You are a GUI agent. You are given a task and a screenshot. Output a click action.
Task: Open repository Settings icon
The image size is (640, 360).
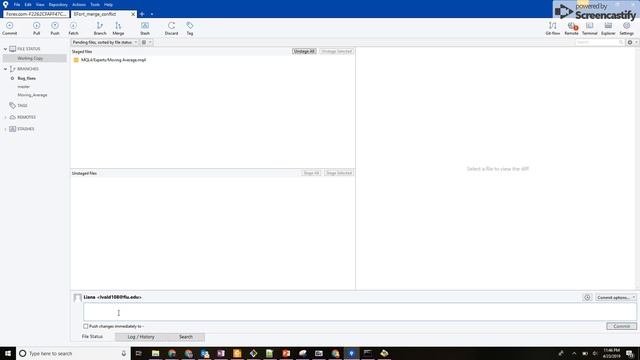click(626, 28)
